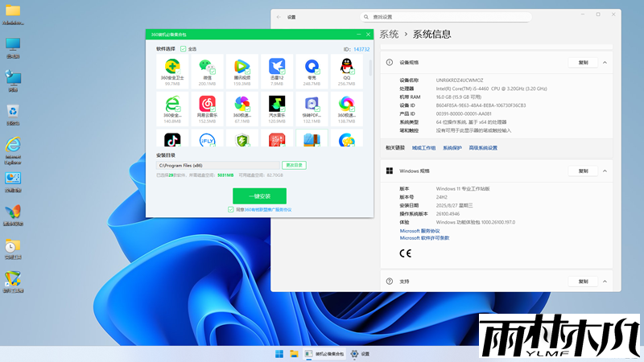Select the iFLY input method icon
This screenshot has height=362, width=644.
(206, 140)
